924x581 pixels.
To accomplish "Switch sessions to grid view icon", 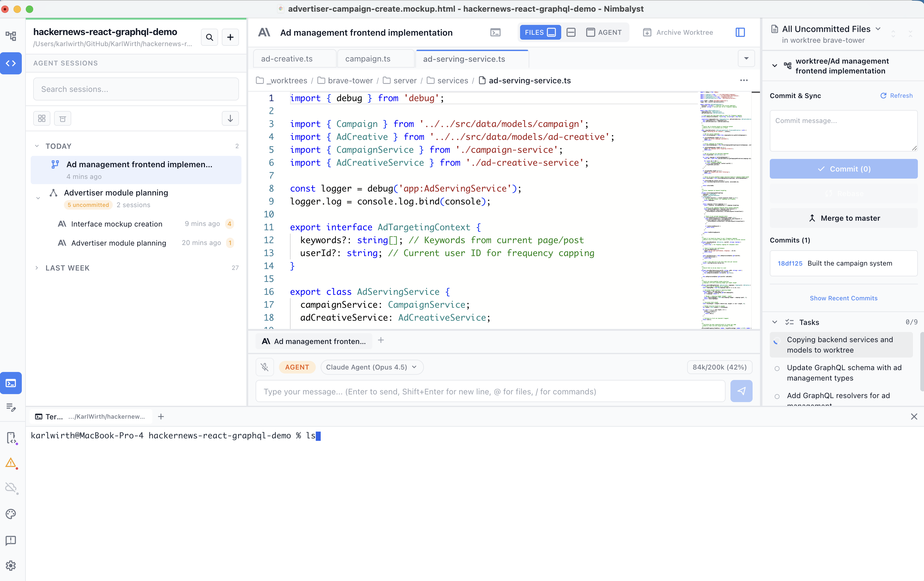I will [x=42, y=119].
